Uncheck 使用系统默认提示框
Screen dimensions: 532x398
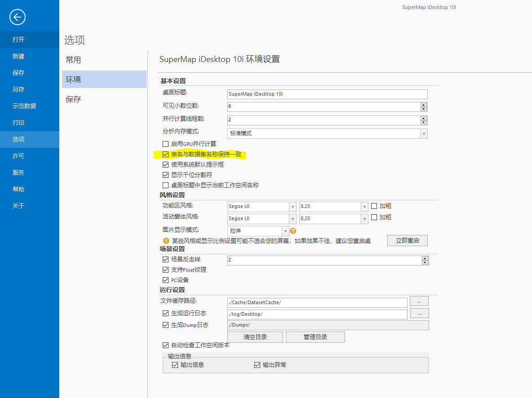pyautogui.click(x=165, y=164)
